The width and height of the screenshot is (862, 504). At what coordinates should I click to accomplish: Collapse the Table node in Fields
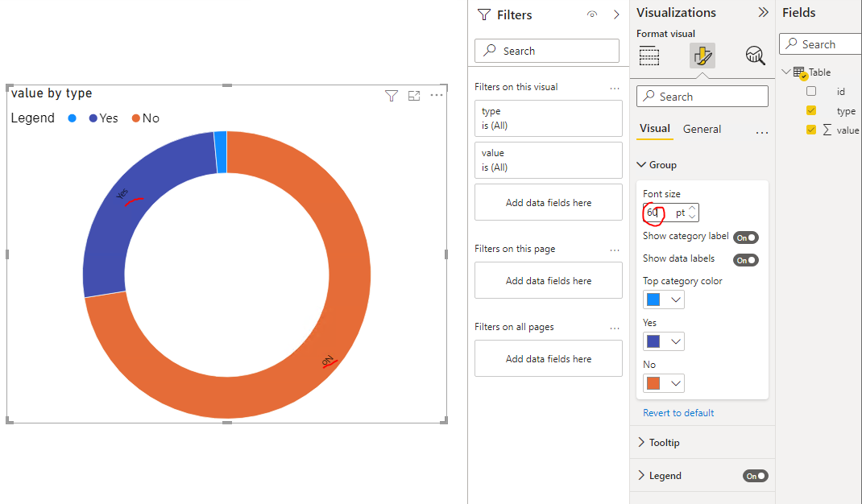(786, 72)
